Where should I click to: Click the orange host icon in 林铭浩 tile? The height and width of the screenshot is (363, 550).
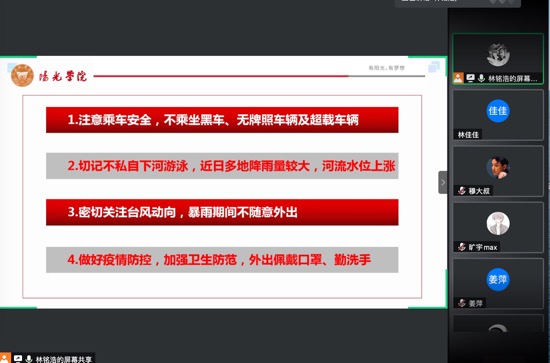pos(458,78)
